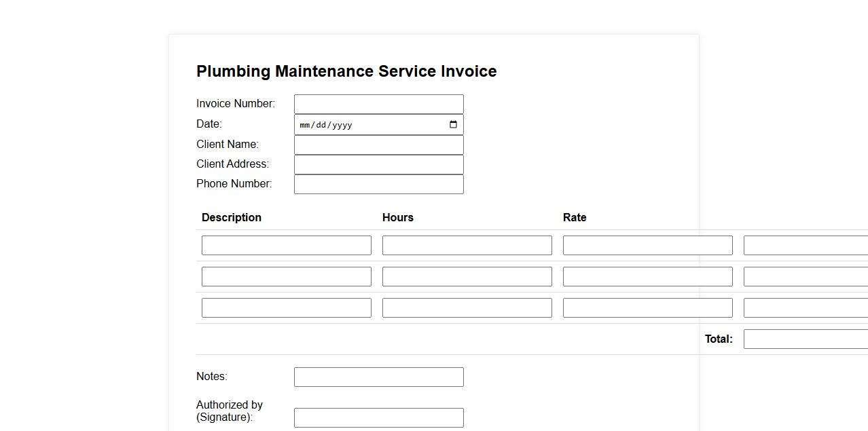This screenshot has height=431, width=868.
Task: Click first row Hours field
Action: [x=467, y=246]
